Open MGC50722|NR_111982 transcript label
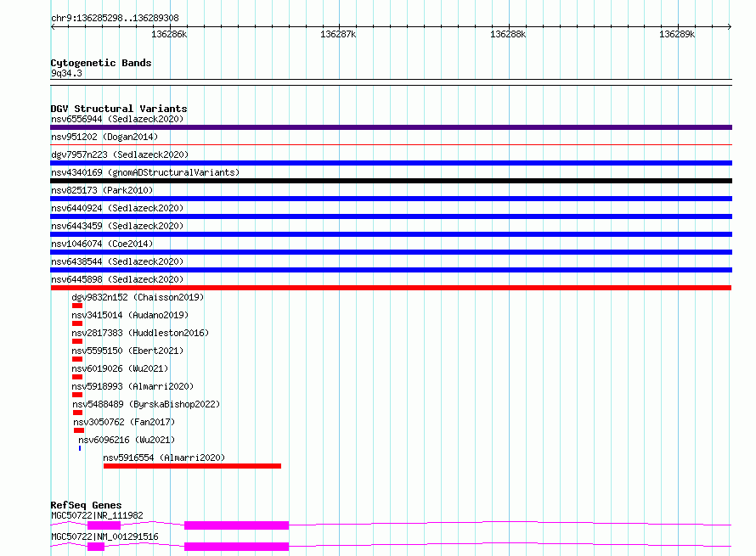The height and width of the screenshot is (556, 756). [x=97, y=515]
